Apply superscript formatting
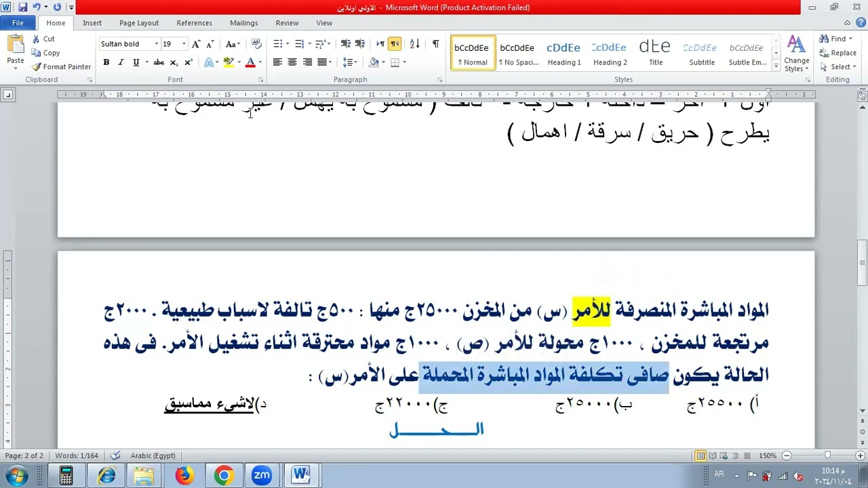The height and width of the screenshot is (488, 868). click(x=189, y=62)
